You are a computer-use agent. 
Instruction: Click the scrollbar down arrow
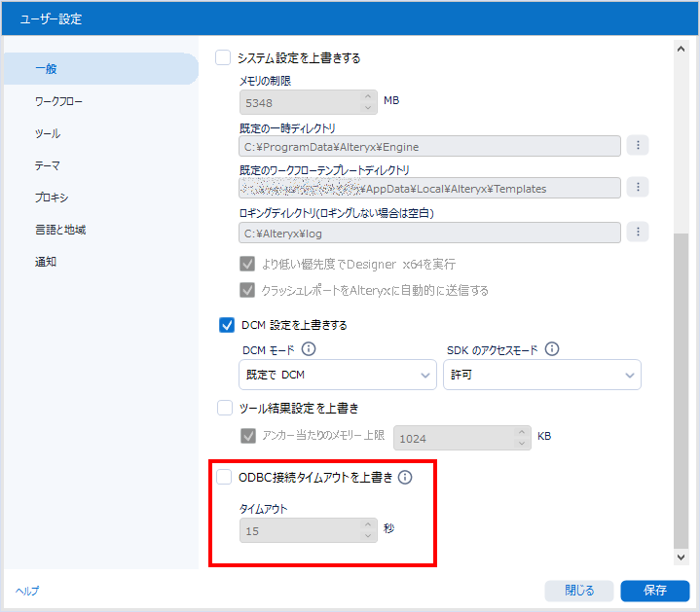pyautogui.click(x=681, y=557)
